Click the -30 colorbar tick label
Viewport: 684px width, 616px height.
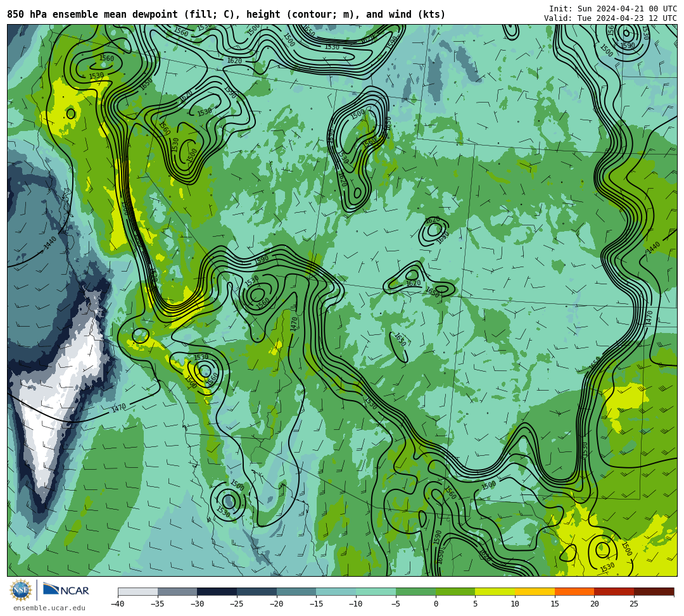pos(197,604)
